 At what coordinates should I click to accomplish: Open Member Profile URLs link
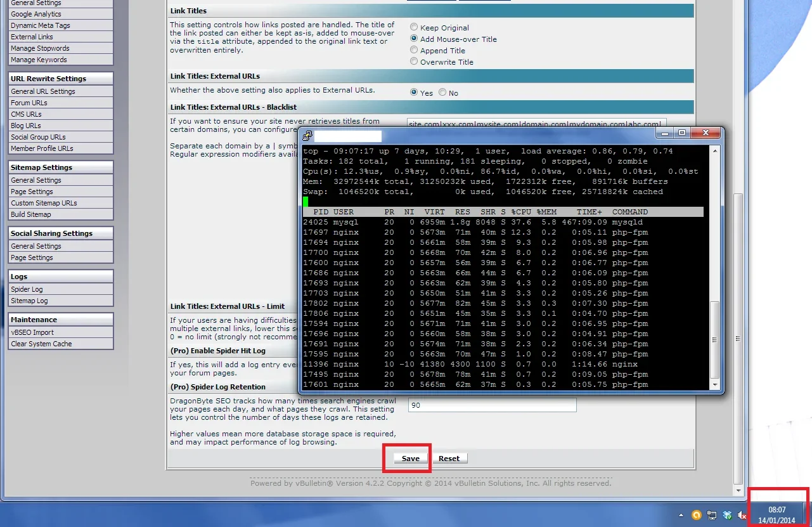tap(42, 148)
